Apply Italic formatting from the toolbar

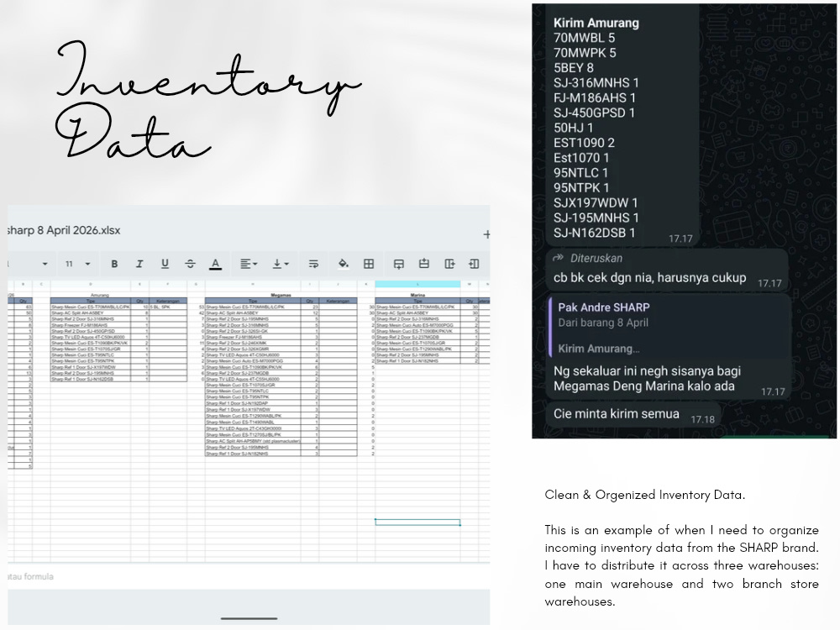point(139,264)
